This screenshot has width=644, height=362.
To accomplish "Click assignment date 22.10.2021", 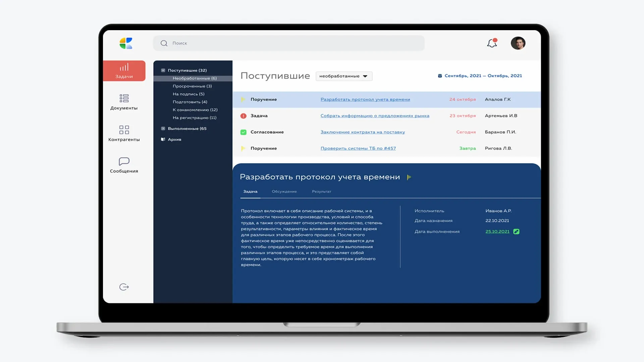I will tap(497, 221).
